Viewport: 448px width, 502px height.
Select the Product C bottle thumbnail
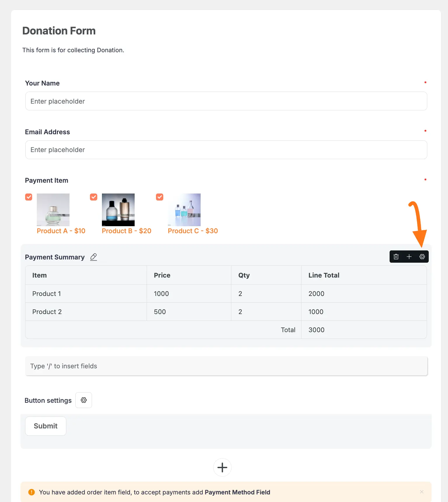point(184,210)
